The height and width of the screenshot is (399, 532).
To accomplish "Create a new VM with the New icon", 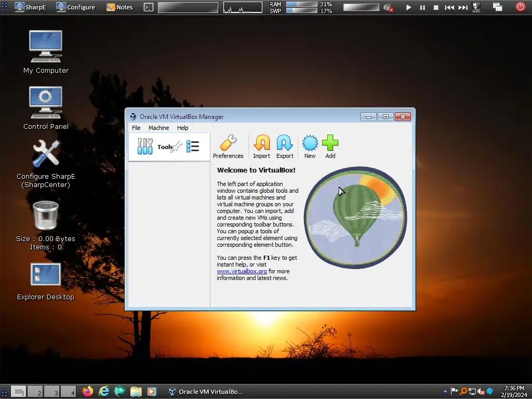I will [310, 147].
